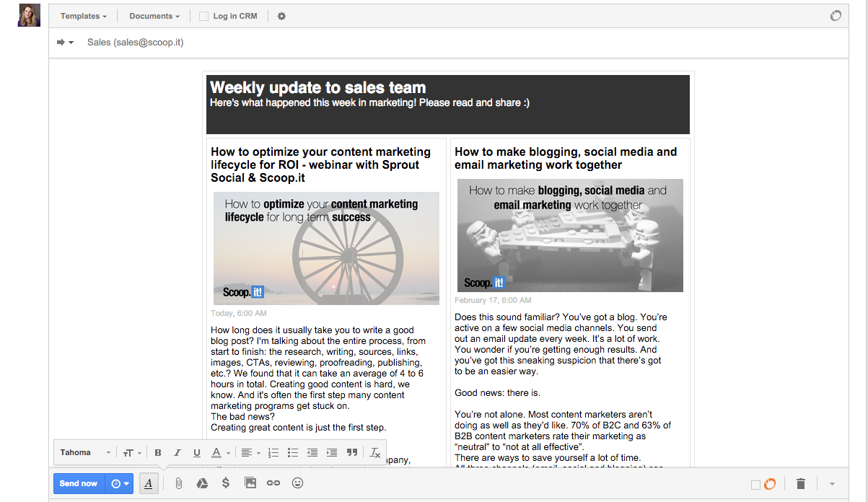Click paragraph starting 'Does this sound familiar?'

click(561, 344)
